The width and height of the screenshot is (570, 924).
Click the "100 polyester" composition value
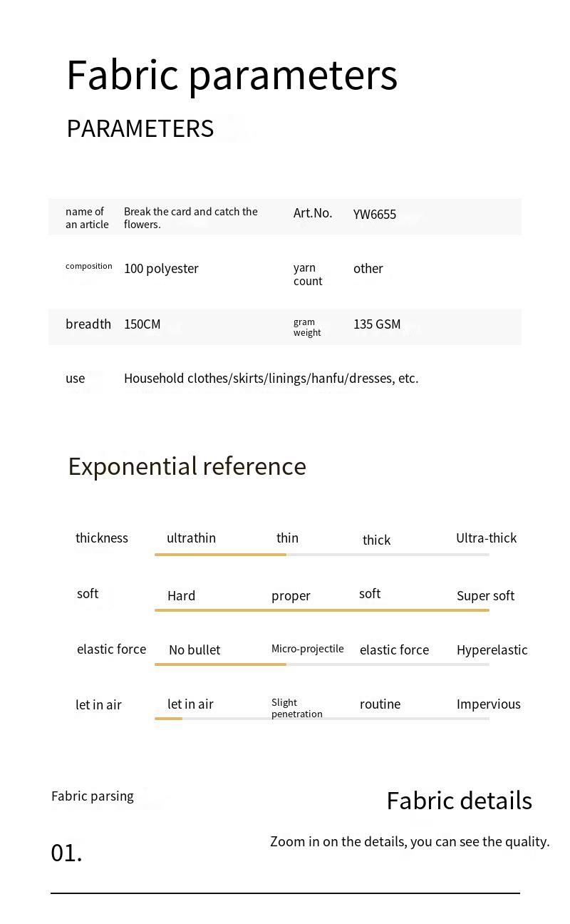161,269
